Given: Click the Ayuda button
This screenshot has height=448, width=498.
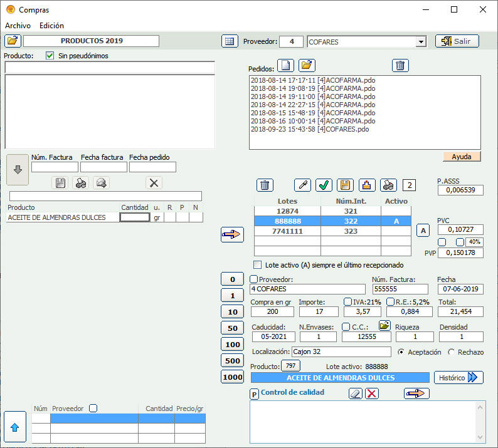Looking at the screenshot, I should tap(462, 157).
